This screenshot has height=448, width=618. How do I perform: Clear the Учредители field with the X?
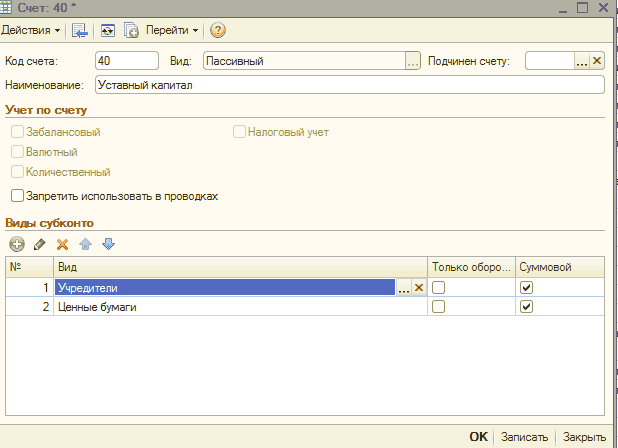(x=419, y=288)
